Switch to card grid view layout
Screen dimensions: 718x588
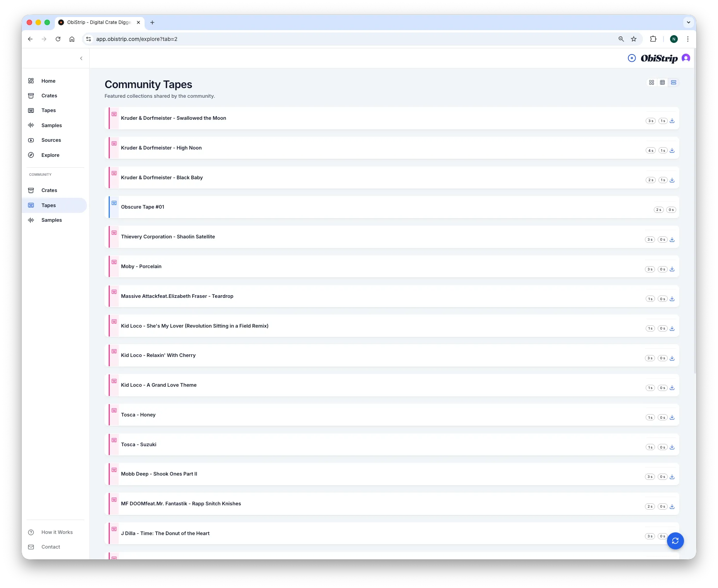[651, 82]
